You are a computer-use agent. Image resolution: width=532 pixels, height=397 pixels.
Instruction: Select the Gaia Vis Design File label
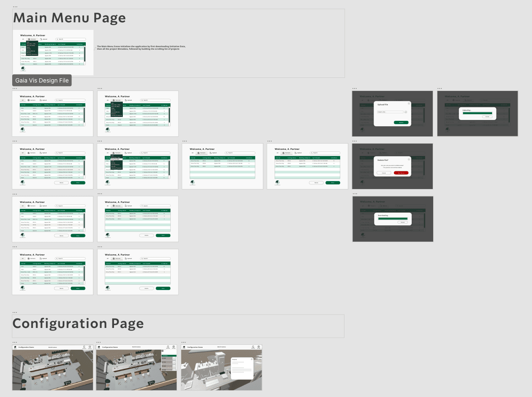42,80
